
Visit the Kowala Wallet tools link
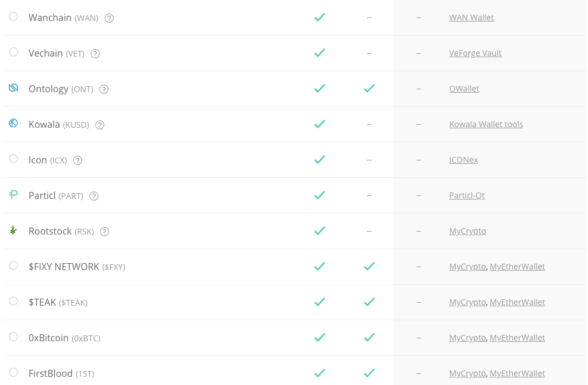tap(486, 124)
